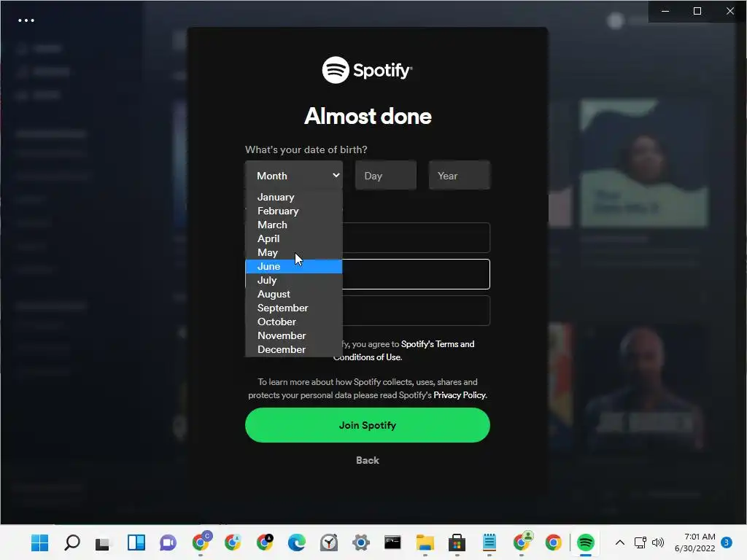Open the volume speaker tray icon

coord(658,542)
